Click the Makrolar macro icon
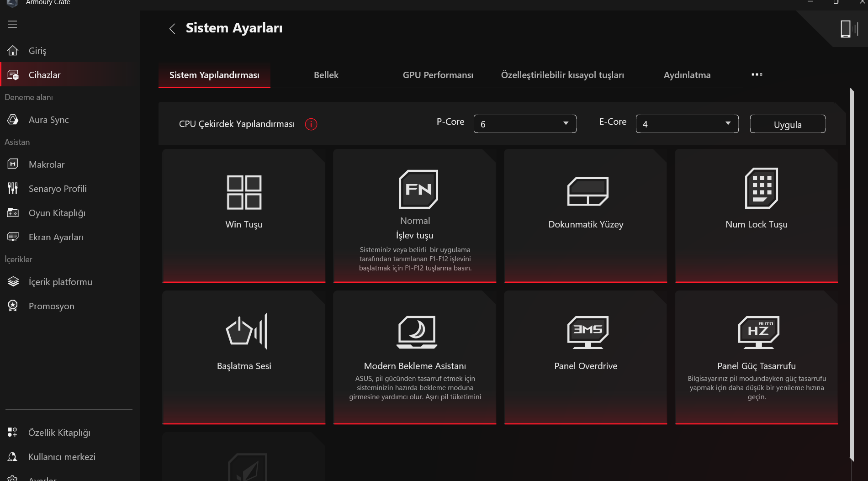 [x=13, y=164]
